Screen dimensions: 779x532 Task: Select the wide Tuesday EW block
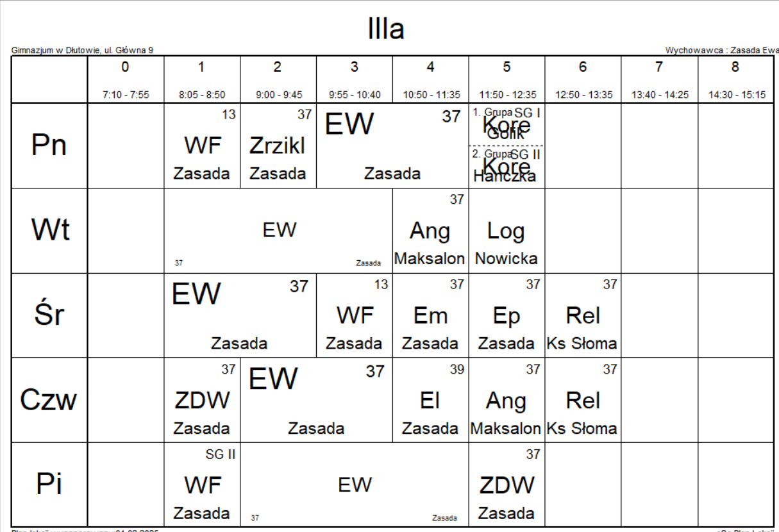point(278,231)
